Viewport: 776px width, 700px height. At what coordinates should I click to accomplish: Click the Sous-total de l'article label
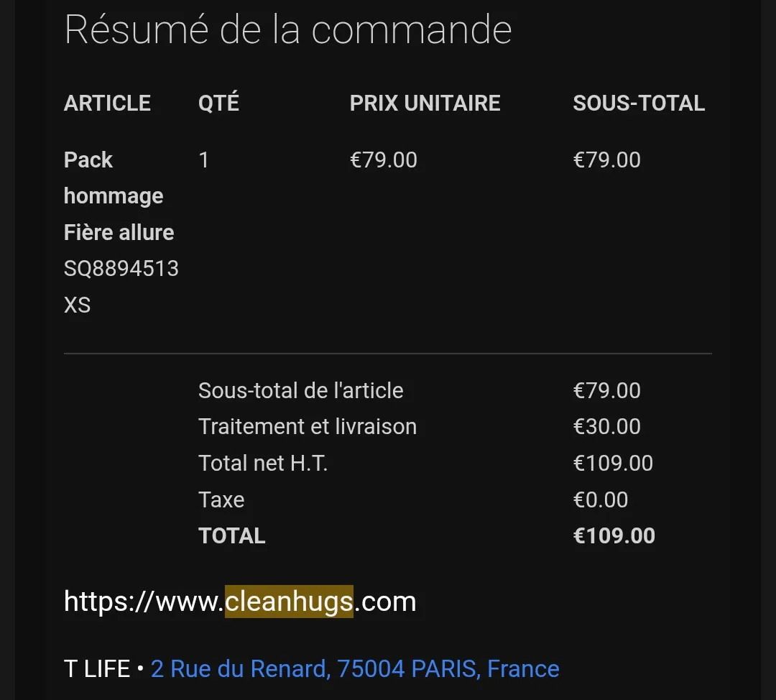point(300,390)
